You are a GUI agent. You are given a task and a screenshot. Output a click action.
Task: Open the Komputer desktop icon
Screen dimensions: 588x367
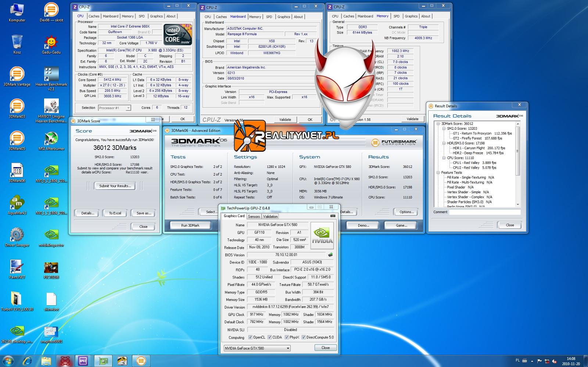(x=17, y=12)
